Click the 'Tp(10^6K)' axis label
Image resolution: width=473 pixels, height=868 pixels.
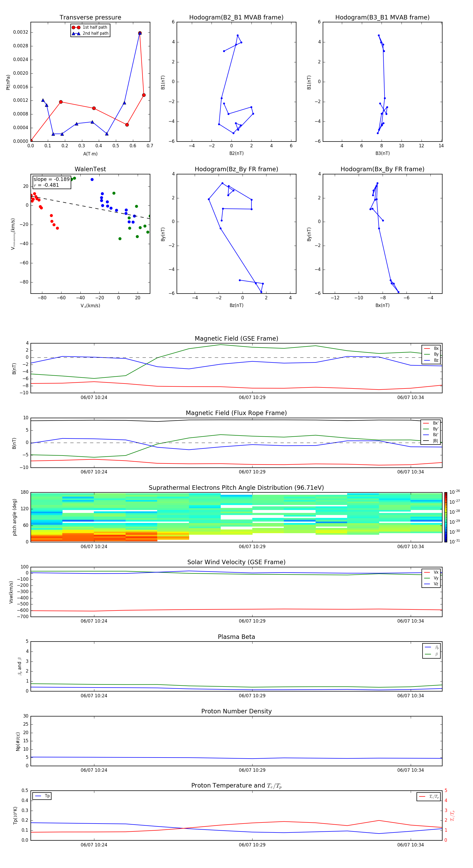15,815
